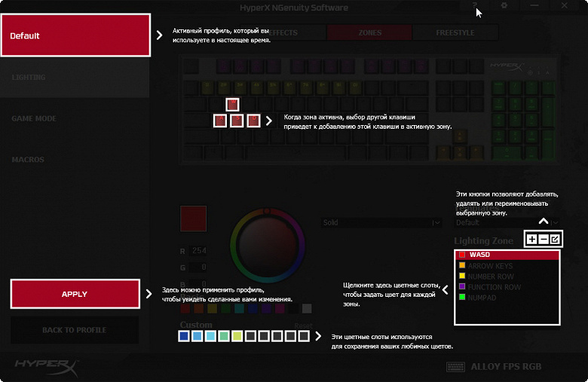Add a new lighting zone with plus icon
The width and height of the screenshot is (588, 382).
531,239
